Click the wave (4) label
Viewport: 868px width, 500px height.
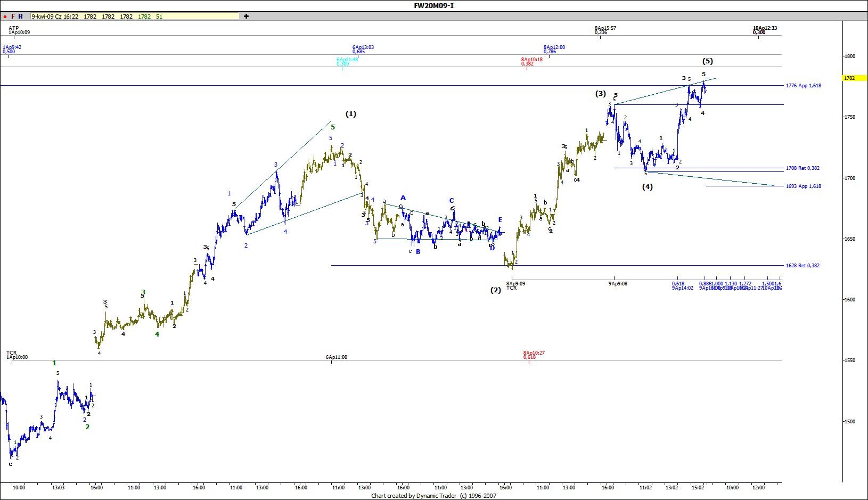647,187
